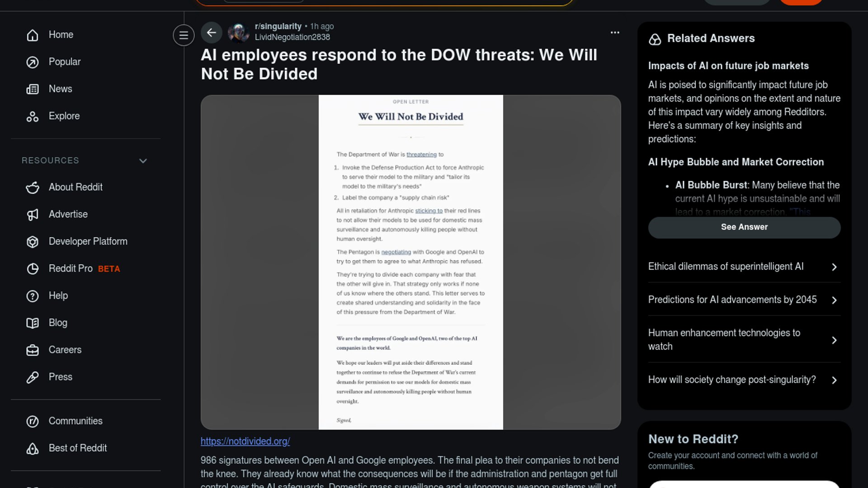Image resolution: width=868 pixels, height=488 pixels.
Task: Open the open letter image thumbnail
Action: 410,262
